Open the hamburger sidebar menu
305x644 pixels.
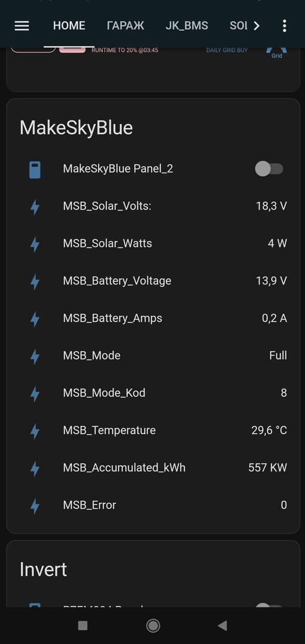tap(21, 26)
